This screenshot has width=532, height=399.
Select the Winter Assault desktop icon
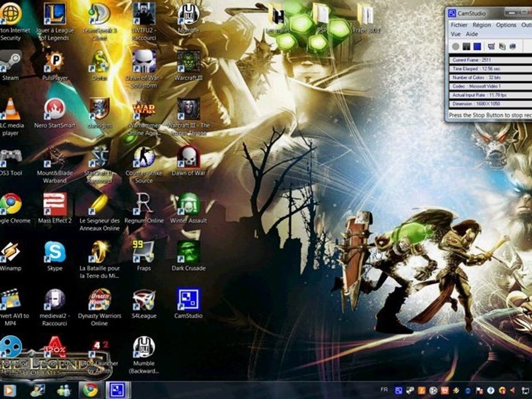pyautogui.click(x=188, y=209)
